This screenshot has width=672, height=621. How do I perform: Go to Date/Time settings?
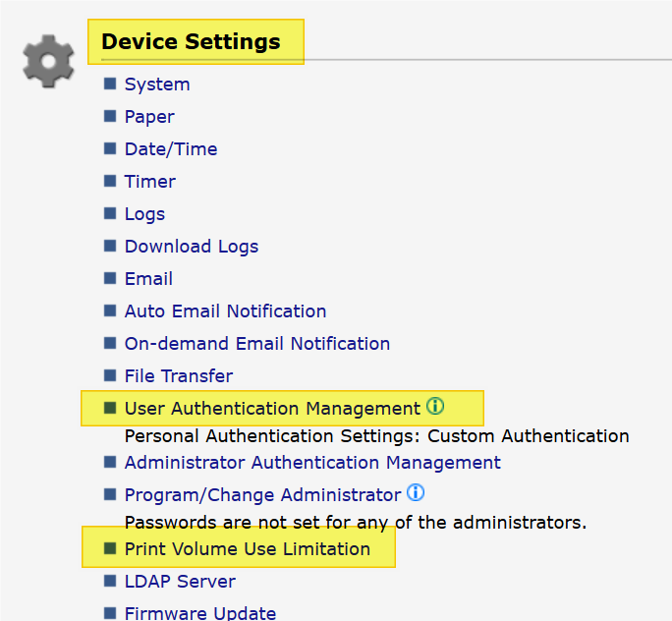[x=171, y=149]
